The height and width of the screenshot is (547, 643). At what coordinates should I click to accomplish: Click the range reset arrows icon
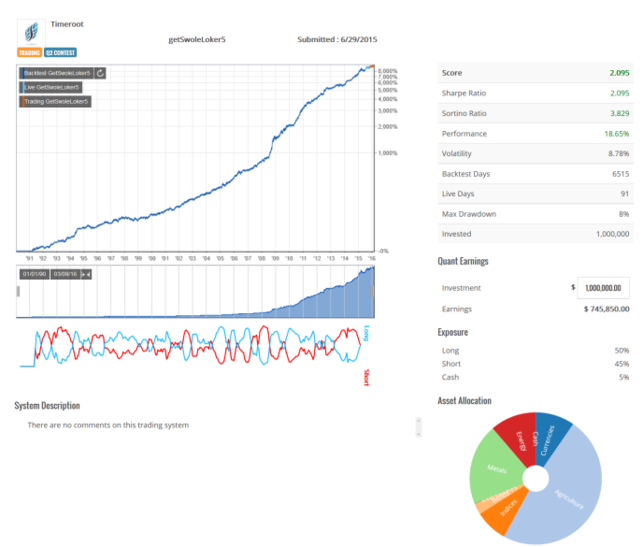tap(86, 274)
